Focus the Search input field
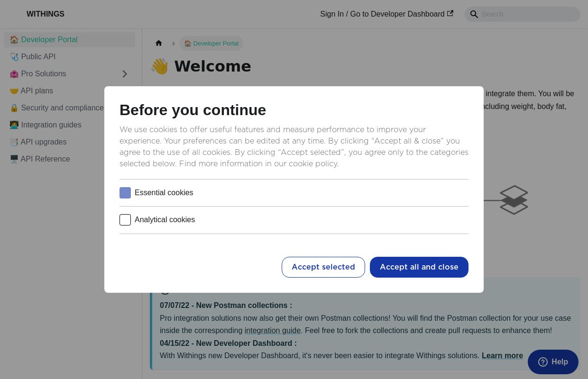The width and height of the screenshot is (588, 379). click(x=529, y=14)
